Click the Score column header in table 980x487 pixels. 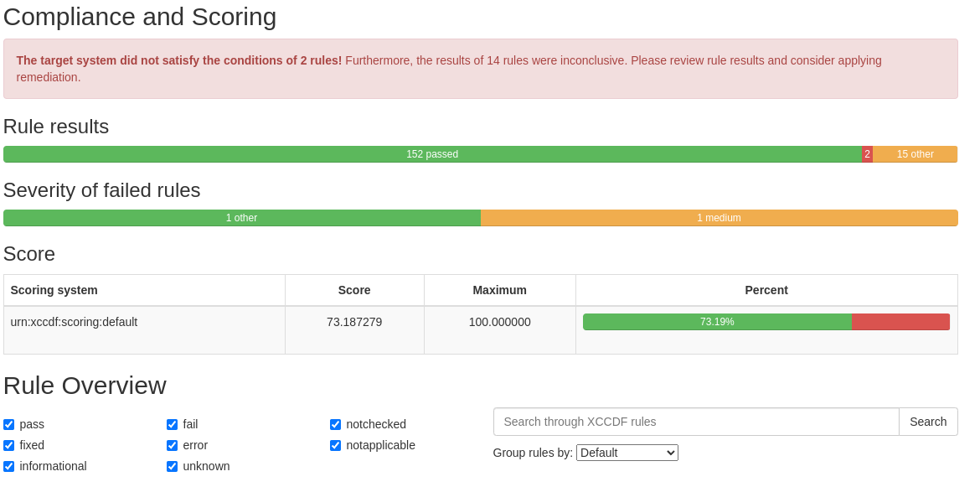[354, 290]
